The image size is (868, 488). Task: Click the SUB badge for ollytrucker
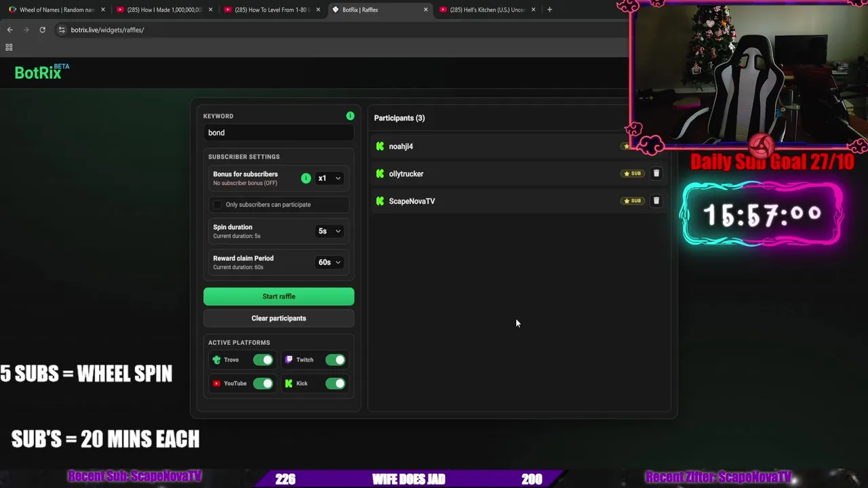pos(632,174)
